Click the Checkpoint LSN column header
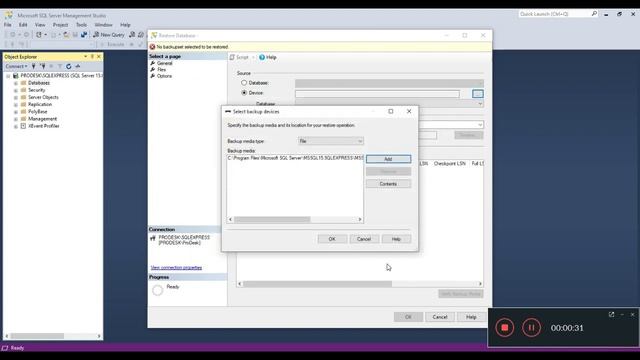Viewport: 640px width, 360px height. 449,163
